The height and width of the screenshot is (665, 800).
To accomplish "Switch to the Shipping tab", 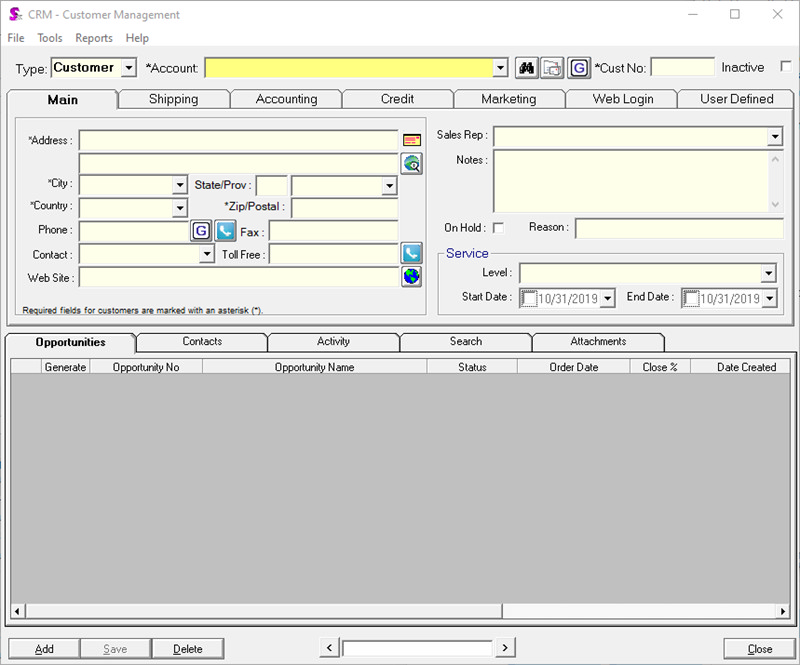I will pos(173,99).
